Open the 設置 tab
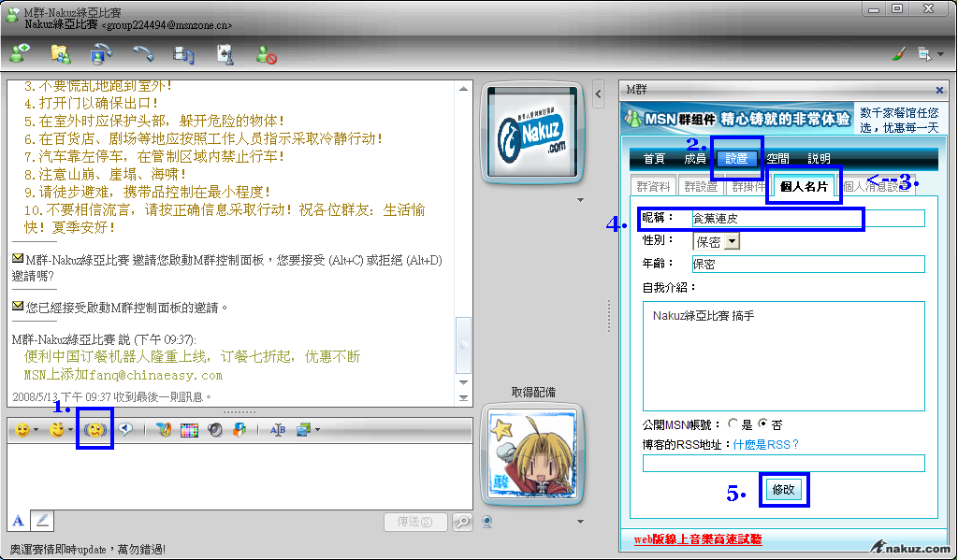The height and width of the screenshot is (560, 958). pyautogui.click(x=736, y=158)
